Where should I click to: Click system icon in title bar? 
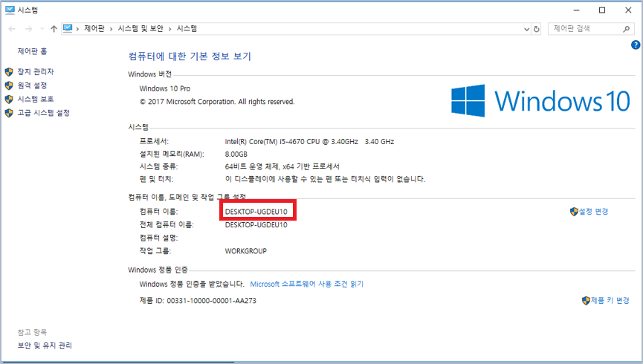pyautogui.click(x=10, y=10)
